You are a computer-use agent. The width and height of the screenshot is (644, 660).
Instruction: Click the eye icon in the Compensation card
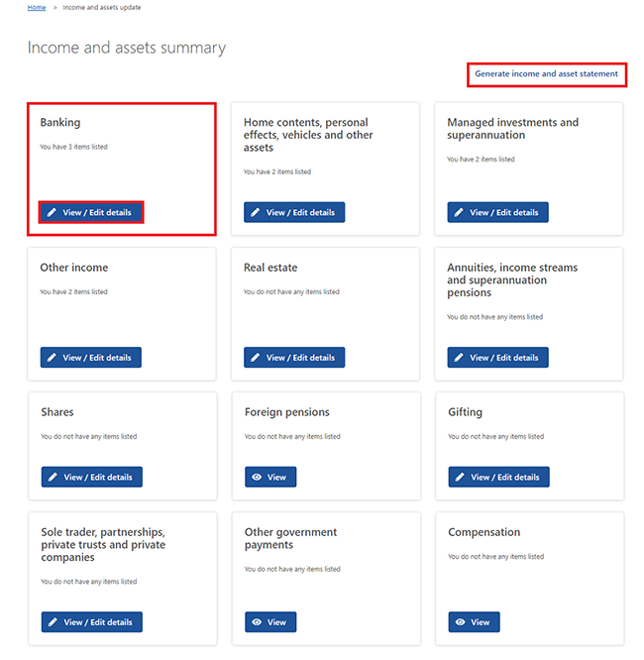click(x=461, y=622)
